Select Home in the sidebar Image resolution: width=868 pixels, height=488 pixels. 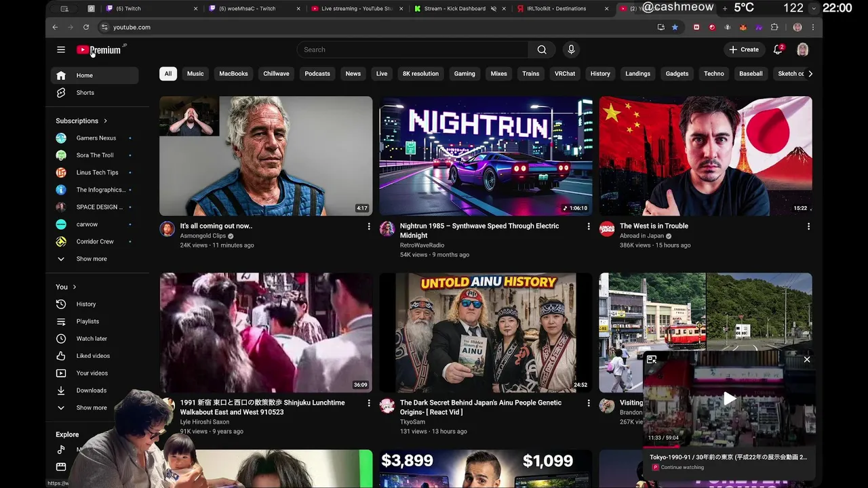click(x=95, y=75)
